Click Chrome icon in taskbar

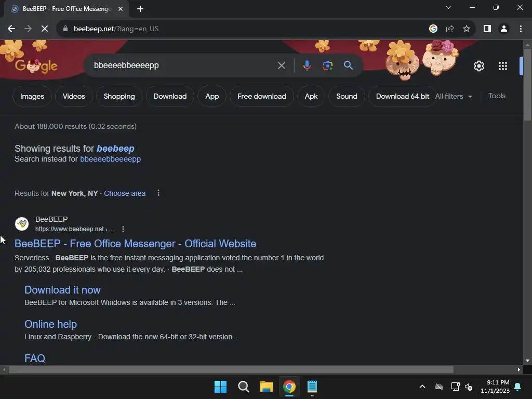pos(289,387)
